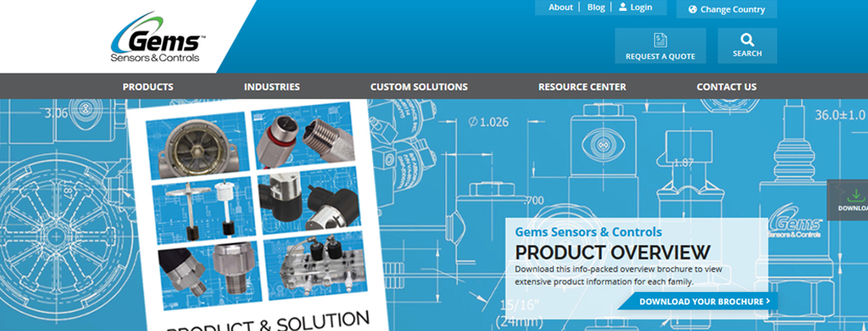Click the magnifying glass Search icon
Image resolution: width=868 pixels, height=331 pixels.
coord(747,41)
